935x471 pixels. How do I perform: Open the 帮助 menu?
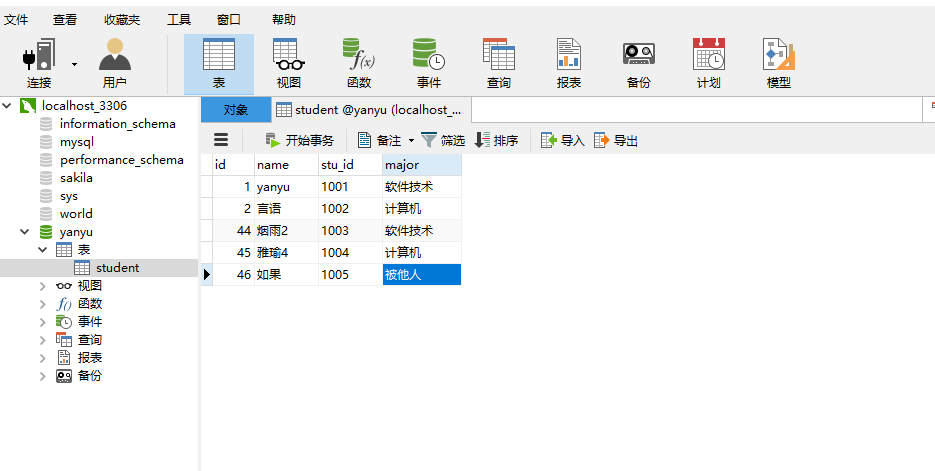coord(284,20)
